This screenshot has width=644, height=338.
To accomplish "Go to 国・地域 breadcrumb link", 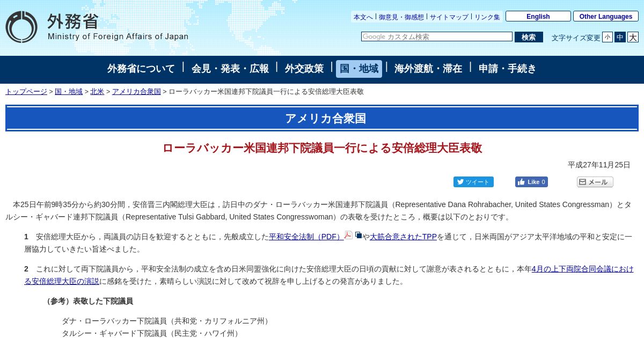I will 69,92.
